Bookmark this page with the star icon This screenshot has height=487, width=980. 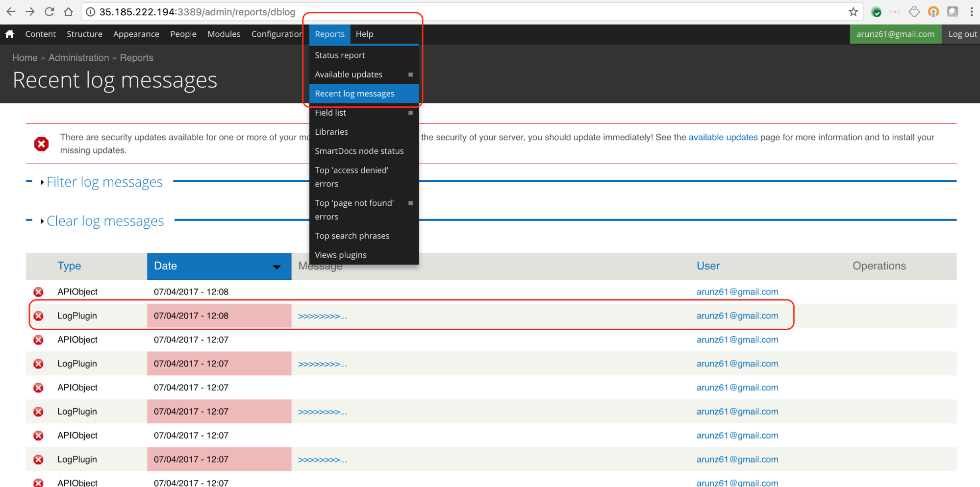tap(853, 12)
